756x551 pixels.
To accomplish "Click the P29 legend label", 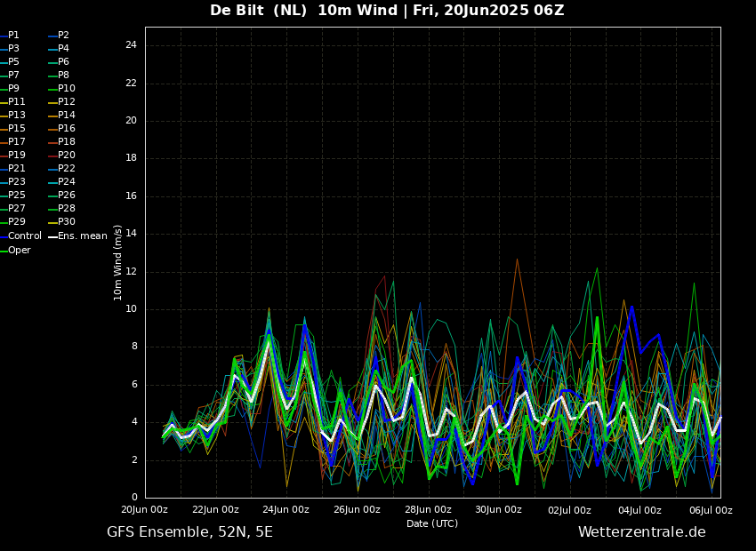I will click(17, 222).
